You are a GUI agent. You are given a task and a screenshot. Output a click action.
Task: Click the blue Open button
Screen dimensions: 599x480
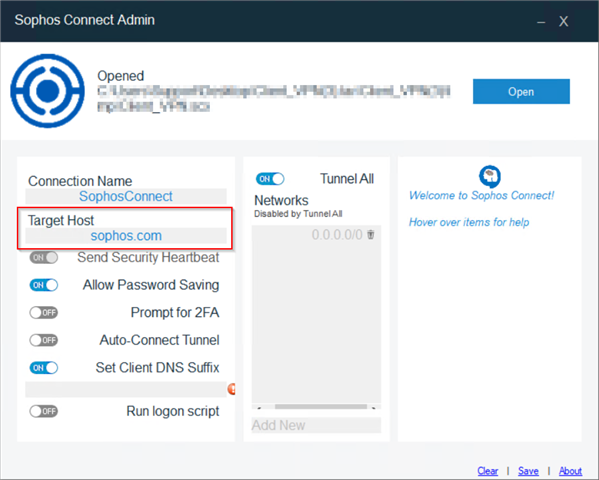521,91
